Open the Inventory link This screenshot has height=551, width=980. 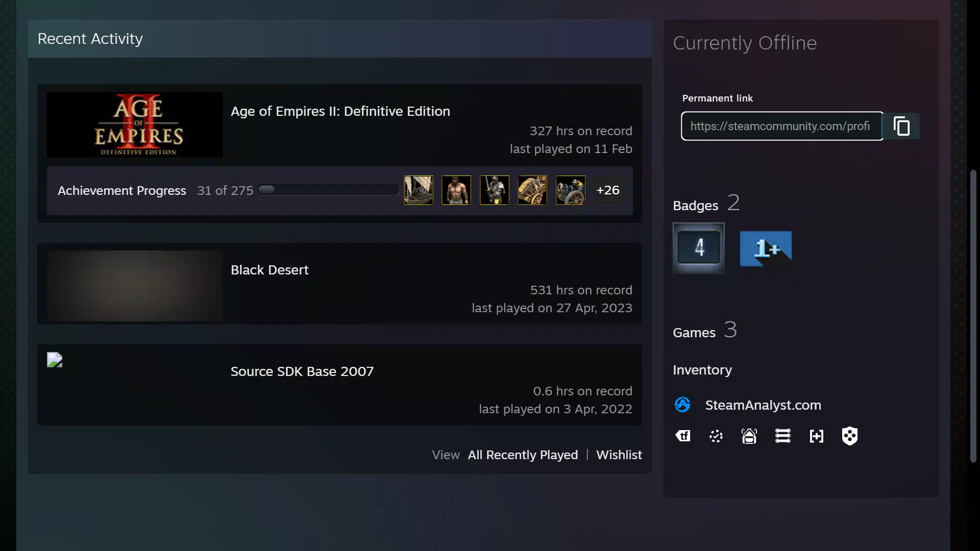702,370
